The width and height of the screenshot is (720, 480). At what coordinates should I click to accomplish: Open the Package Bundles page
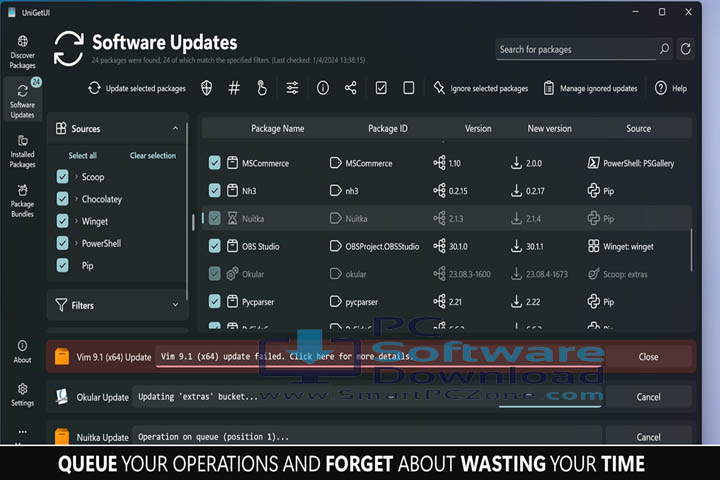[22, 201]
